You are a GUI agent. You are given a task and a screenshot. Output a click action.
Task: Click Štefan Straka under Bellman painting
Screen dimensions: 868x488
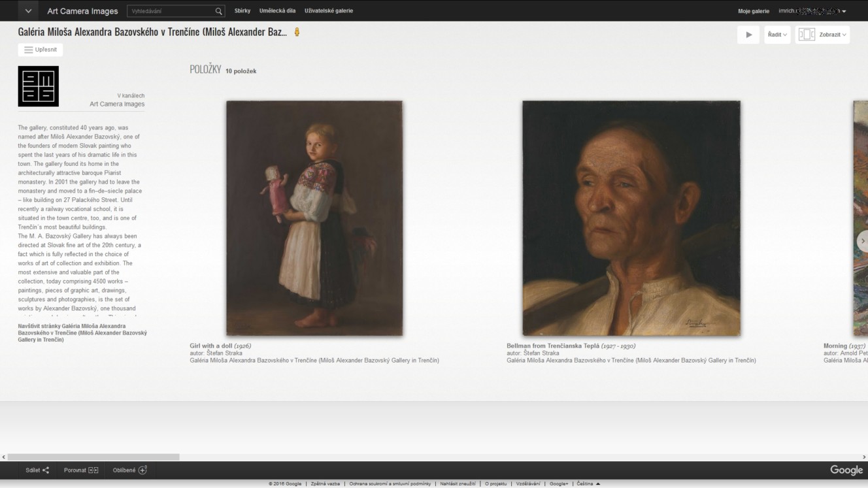[x=541, y=353]
